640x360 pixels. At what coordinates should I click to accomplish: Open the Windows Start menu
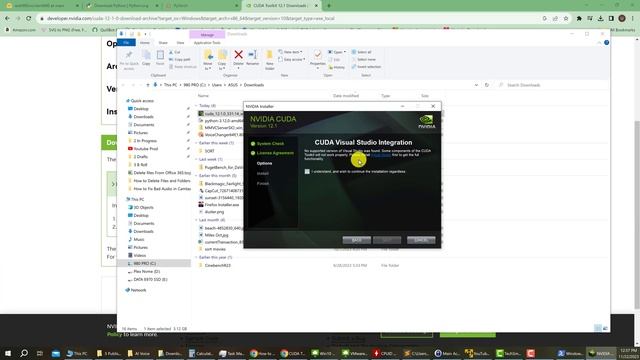pyautogui.click(x=8, y=353)
